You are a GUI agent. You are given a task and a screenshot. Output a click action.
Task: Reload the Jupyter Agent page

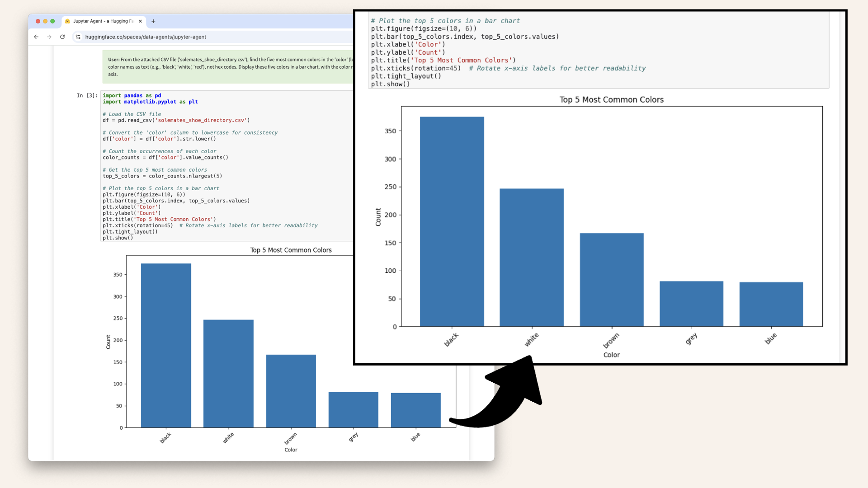62,37
